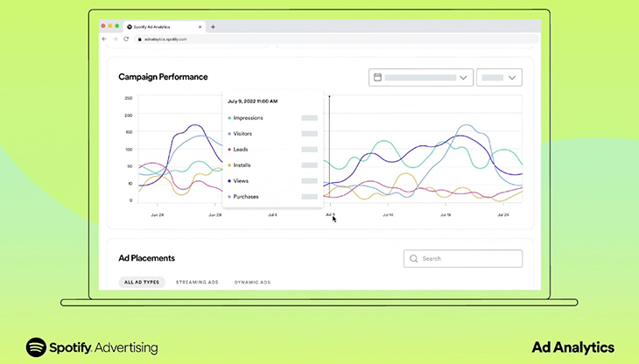Click the Jul 19 axis label
The image size is (639, 364).
point(446,215)
